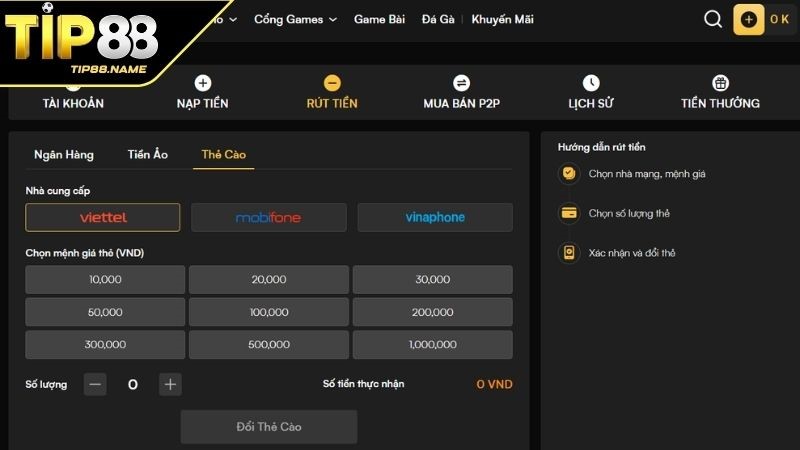This screenshot has width=800, height=450.
Task: Click the Tiền Thưởng gift icon
Action: pyautogui.click(x=720, y=83)
